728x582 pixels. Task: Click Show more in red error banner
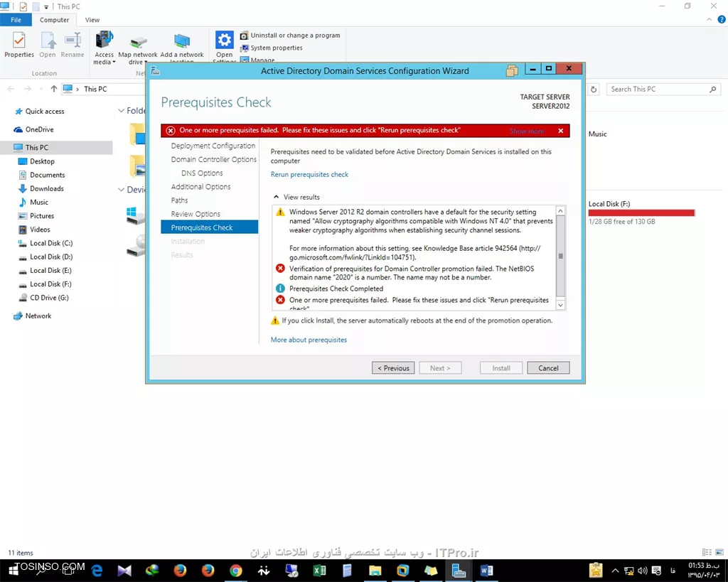pyautogui.click(x=527, y=131)
